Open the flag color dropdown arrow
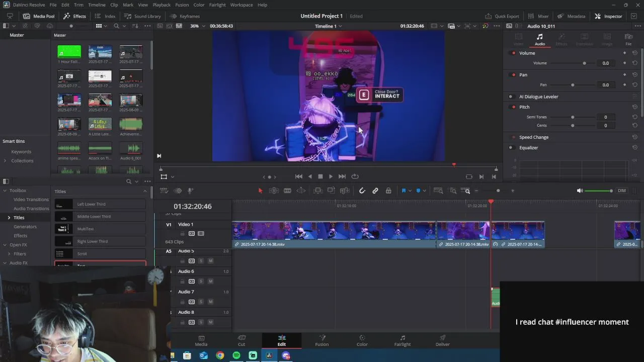 [x=410, y=191]
